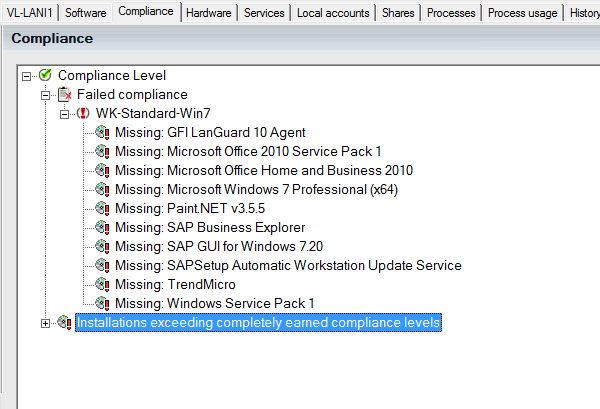Click the red alert icon beside WK-Standard-Win7
The width and height of the screenshot is (600, 409).
(83, 113)
